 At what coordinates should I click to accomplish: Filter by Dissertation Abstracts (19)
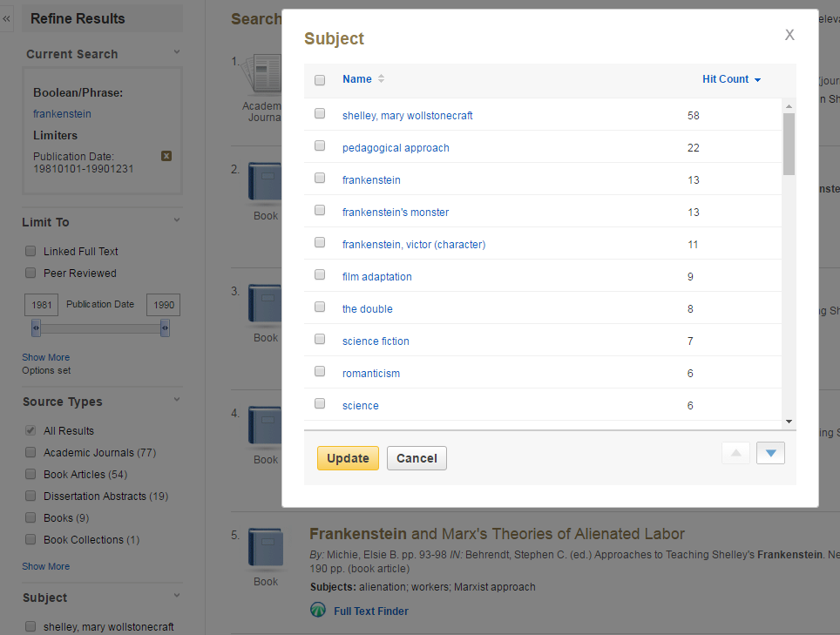[30, 497]
